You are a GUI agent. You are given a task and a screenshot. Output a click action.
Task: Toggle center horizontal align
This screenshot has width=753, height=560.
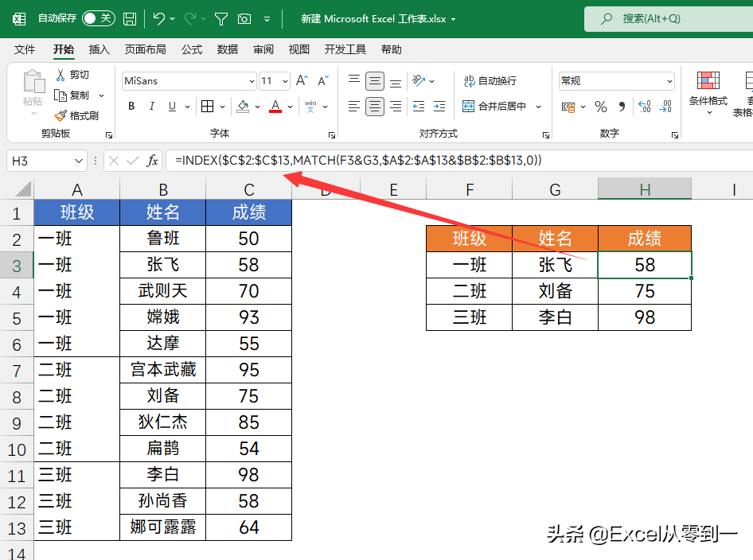tap(375, 106)
